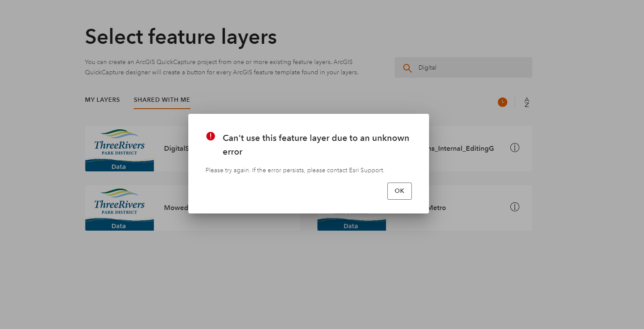Sort layers by most recent clock icon
The height and width of the screenshot is (329, 644).
503,102
